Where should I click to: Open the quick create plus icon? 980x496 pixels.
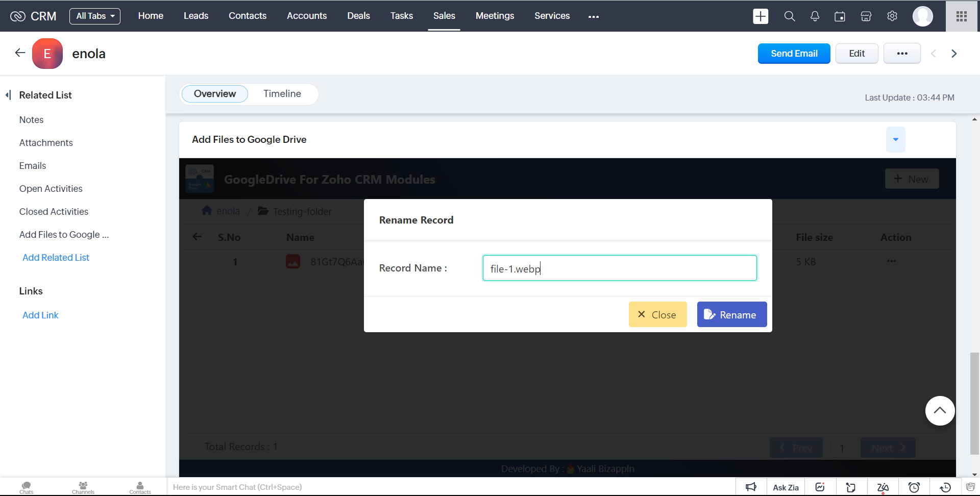tap(761, 16)
